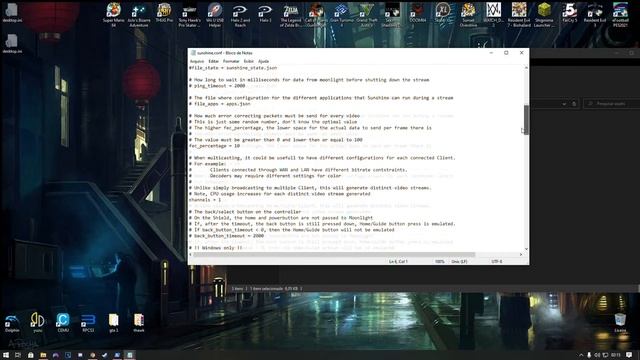Click the horizontal scrollbar thumb in Notepad

pos(334,255)
